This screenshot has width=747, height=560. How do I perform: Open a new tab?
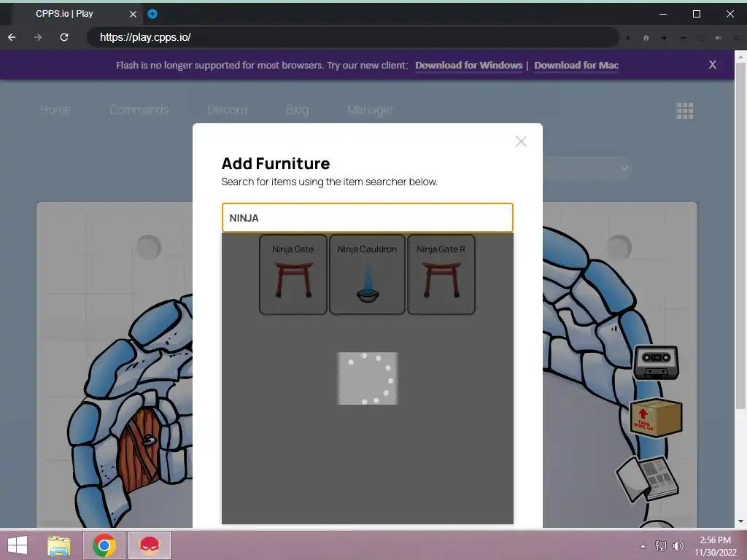[152, 14]
